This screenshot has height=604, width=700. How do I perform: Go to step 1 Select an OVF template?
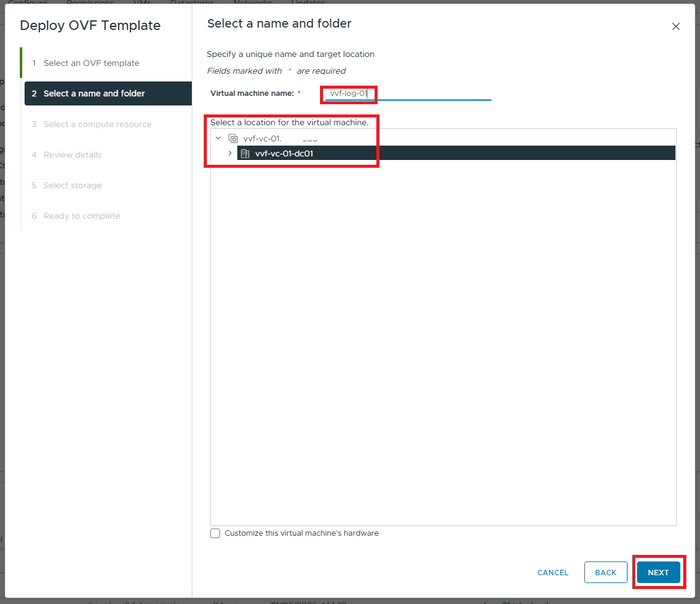[91, 63]
